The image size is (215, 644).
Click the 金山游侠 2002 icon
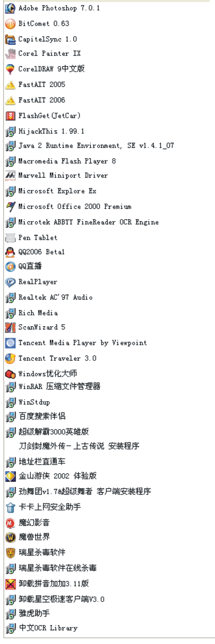10,476
